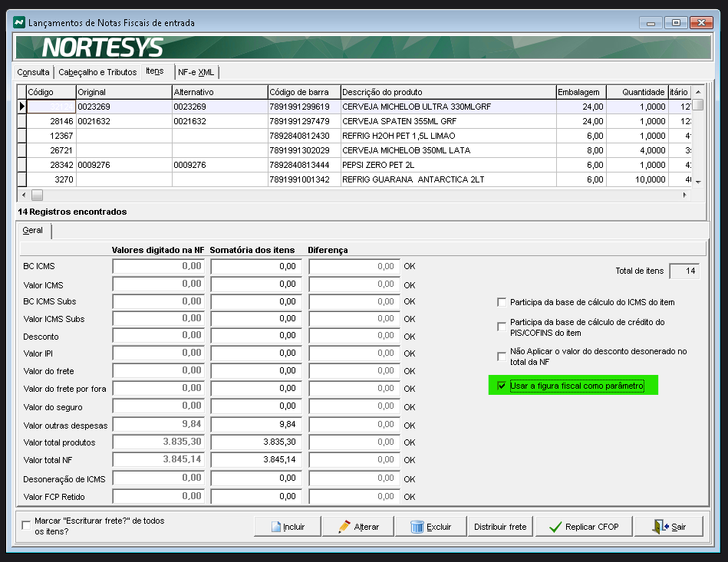Click the Sair exit door button
Image resolution: width=728 pixels, height=562 pixels.
[668, 527]
